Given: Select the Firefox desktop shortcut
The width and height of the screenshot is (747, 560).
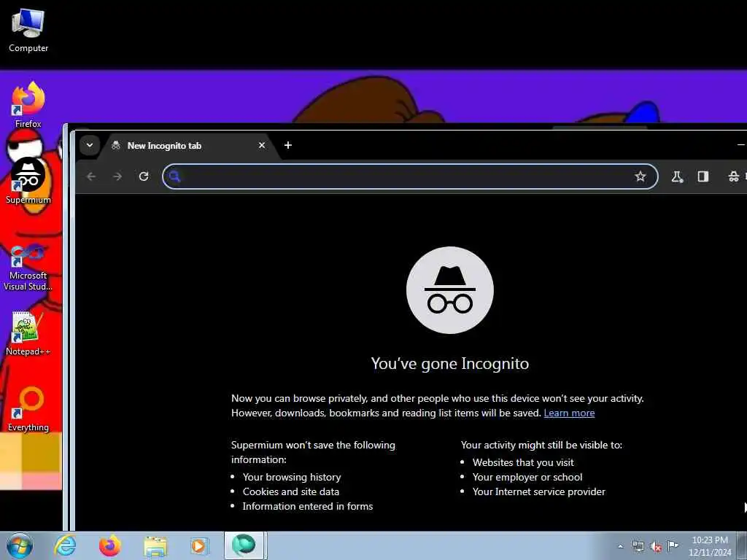Looking at the screenshot, I should point(28,105).
